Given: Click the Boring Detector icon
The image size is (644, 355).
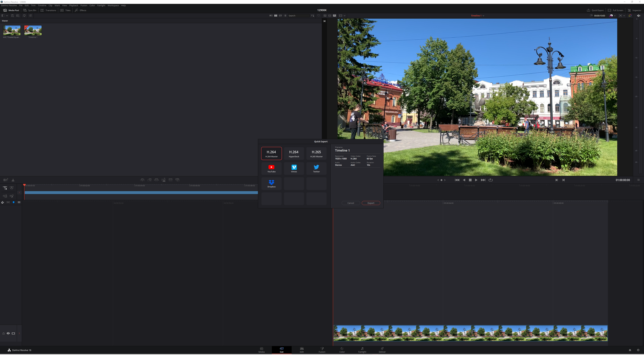Looking at the screenshot, I should pos(6,180).
